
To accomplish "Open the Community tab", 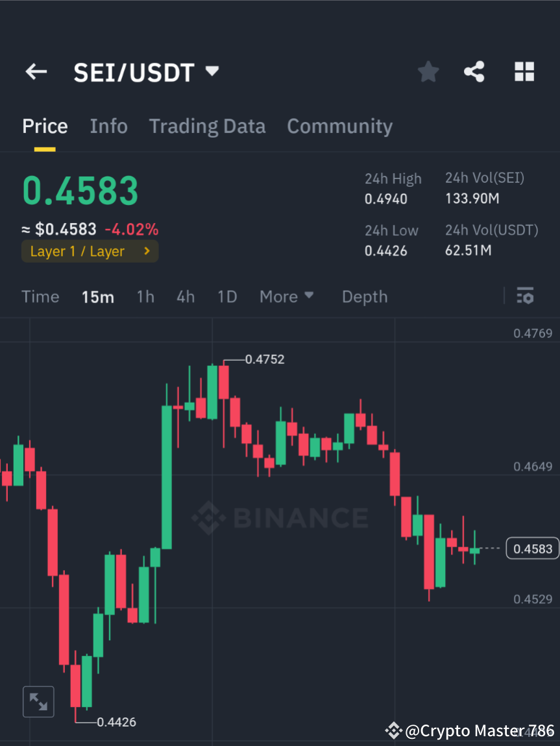I will click(x=339, y=126).
